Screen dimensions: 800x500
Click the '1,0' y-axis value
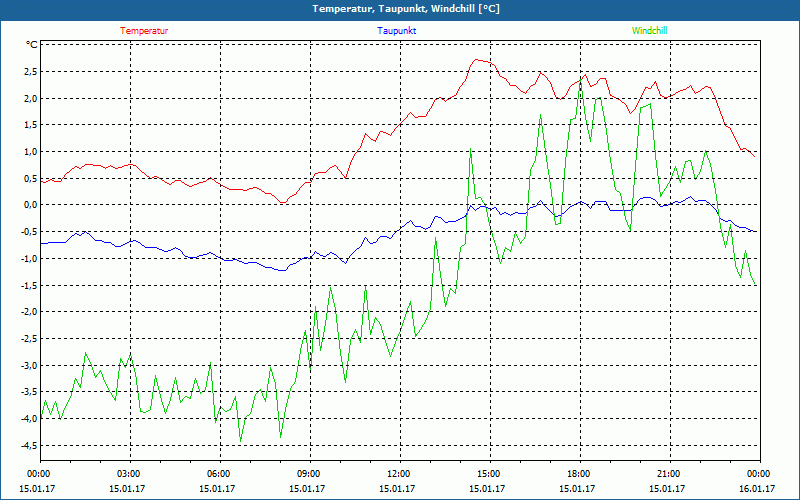click(x=31, y=152)
